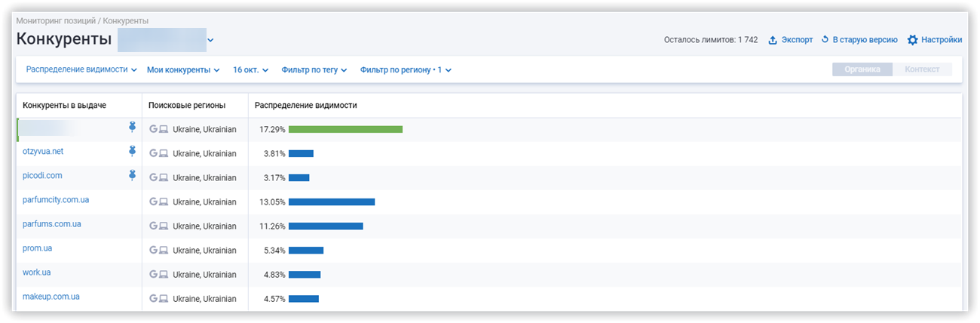This screenshot has width=980, height=323.
Task: Open makeup.com.ua competitor link
Action: click(51, 297)
